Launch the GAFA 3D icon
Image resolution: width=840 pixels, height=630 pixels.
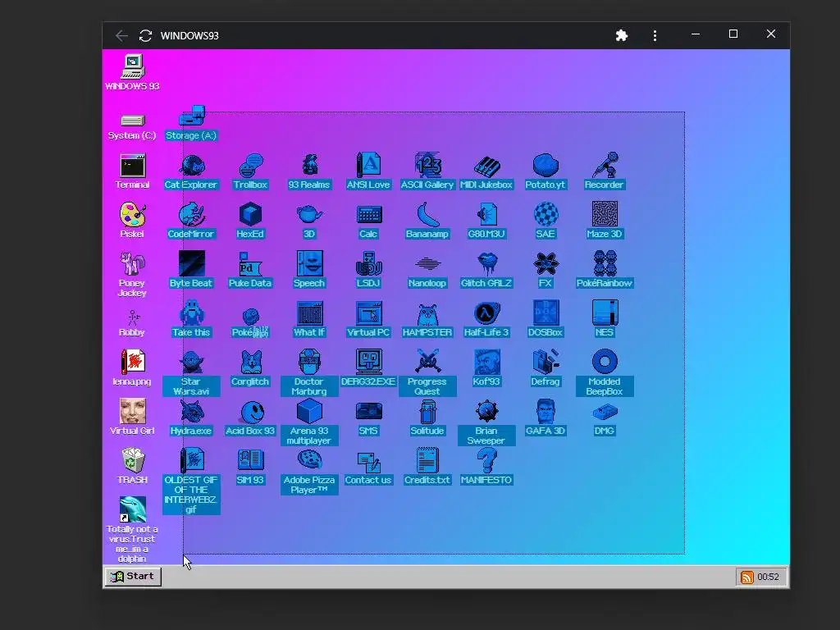[x=546, y=412]
